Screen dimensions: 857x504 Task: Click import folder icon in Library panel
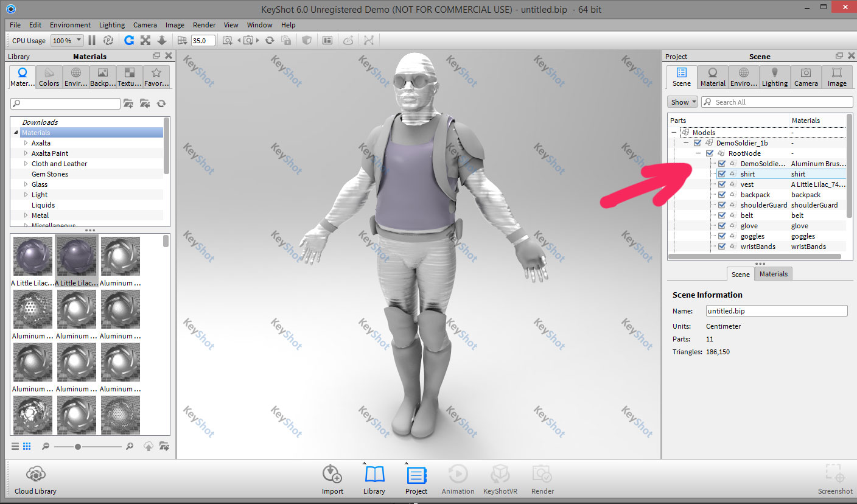[x=145, y=103]
